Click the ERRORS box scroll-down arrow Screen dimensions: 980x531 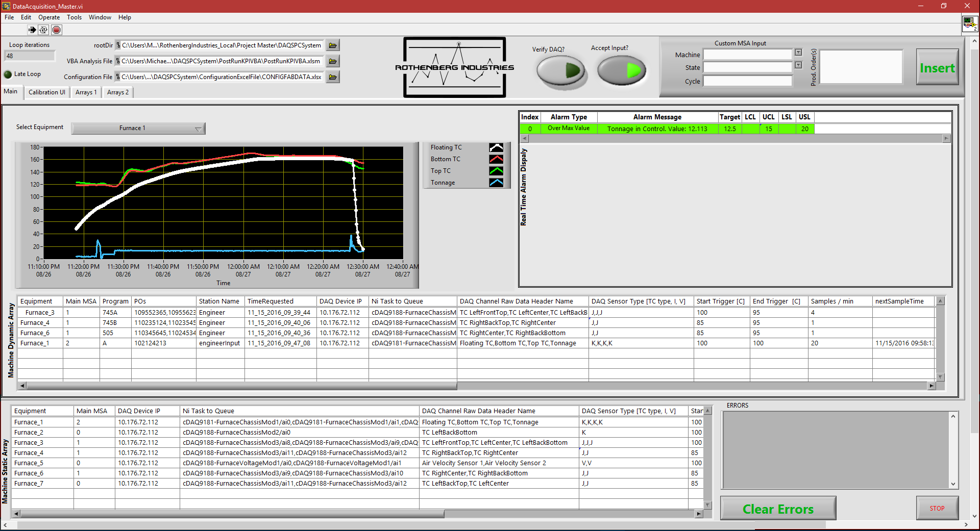pyautogui.click(x=953, y=484)
